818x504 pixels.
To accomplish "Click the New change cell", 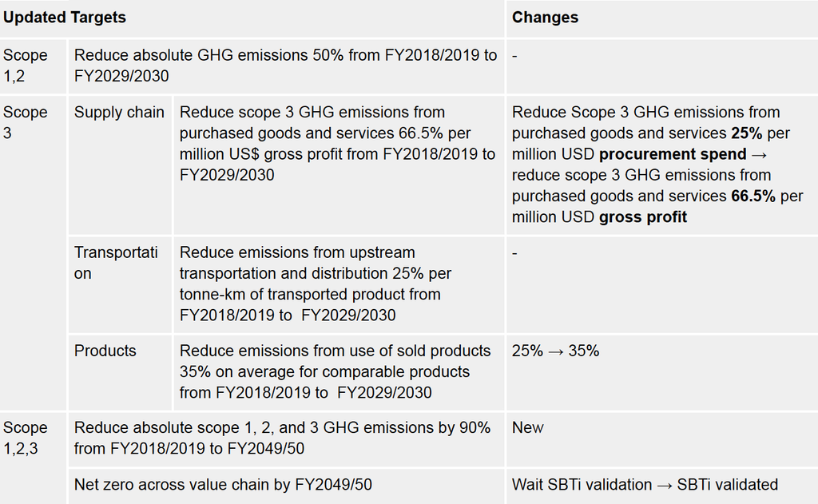I will click(662, 439).
